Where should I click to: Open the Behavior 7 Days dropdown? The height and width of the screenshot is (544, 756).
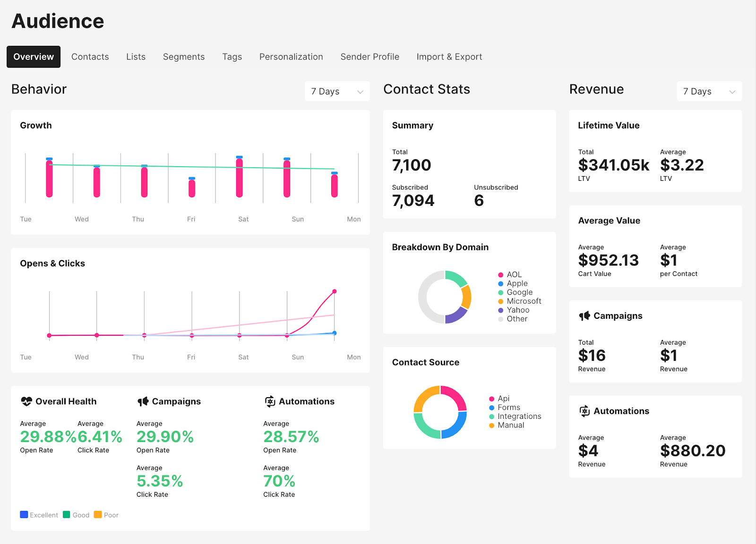(x=337, y=92)
